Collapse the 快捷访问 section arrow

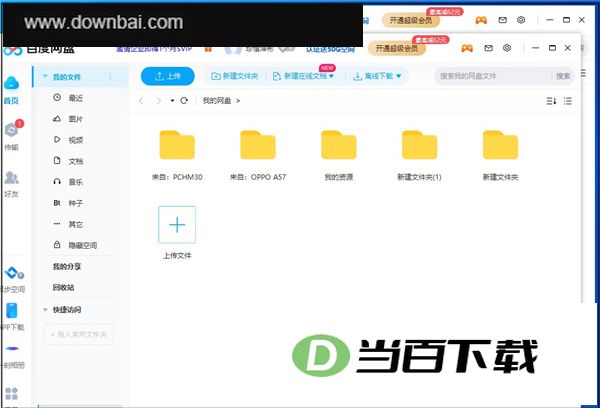45,310
